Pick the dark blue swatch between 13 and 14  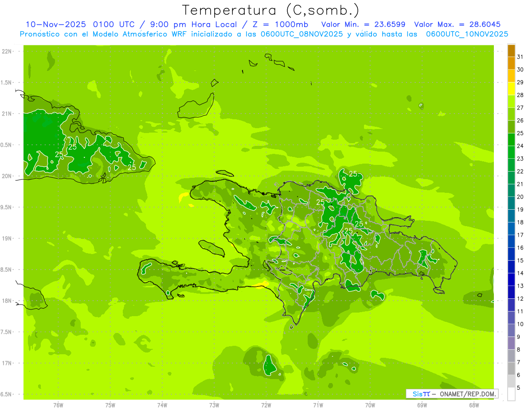[x=511, y=279]
